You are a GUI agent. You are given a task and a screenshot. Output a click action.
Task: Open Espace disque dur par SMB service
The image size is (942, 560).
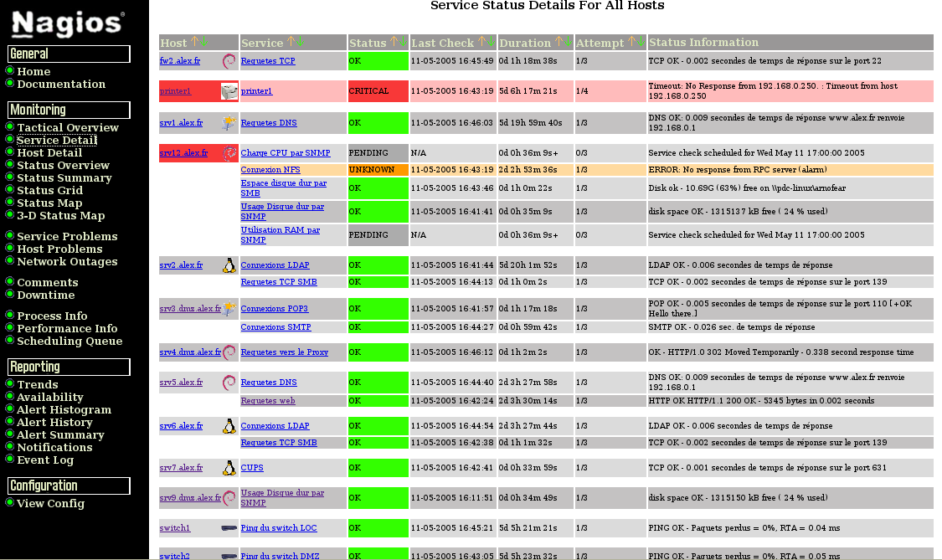284,188
